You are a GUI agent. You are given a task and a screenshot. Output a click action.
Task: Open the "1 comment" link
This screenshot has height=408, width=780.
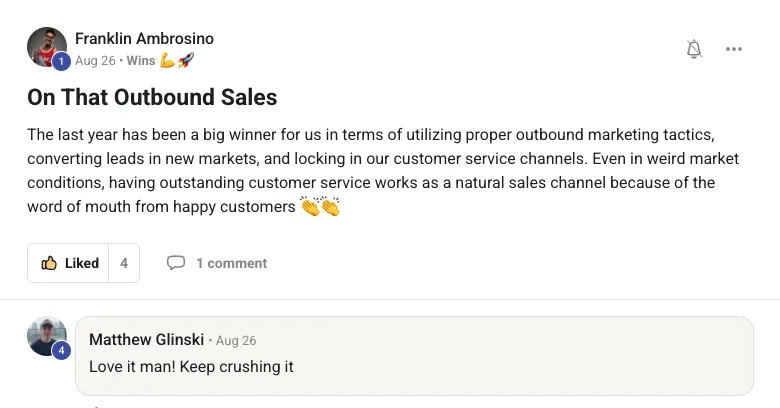tap(231, 263)
